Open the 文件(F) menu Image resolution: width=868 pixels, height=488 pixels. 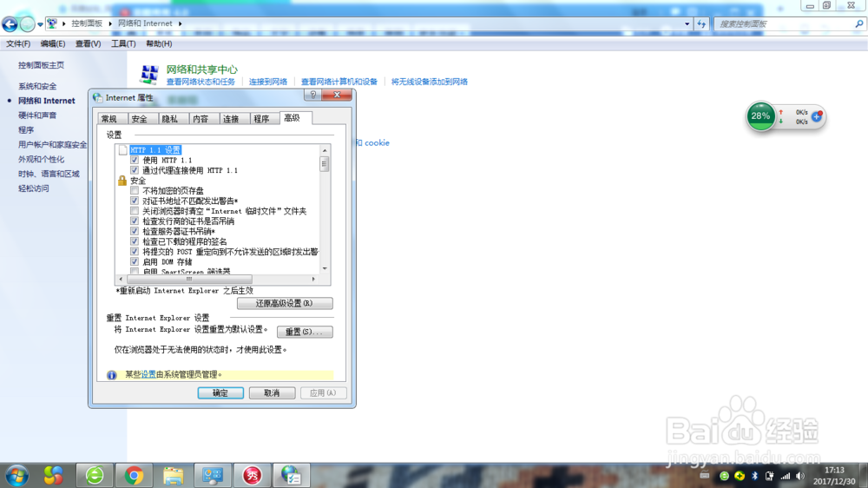point(18,43)
